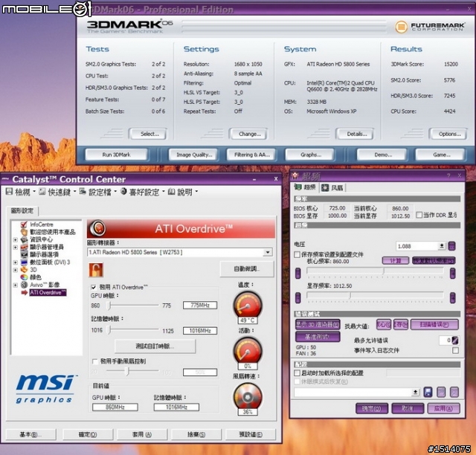Click the 扫描错误 button
The image size is (476, 455).
434,324
